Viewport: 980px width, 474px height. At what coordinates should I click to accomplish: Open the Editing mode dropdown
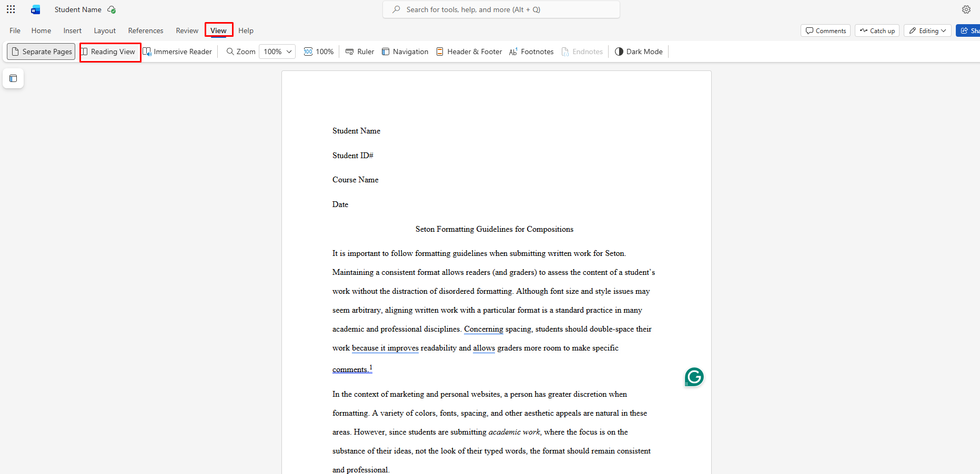tap(927, 30)
